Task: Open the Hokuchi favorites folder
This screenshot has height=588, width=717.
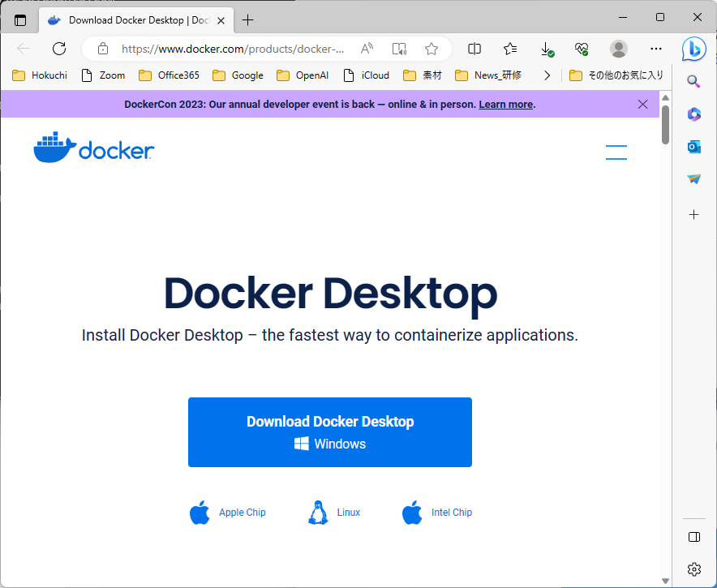Action: point(40,75)
